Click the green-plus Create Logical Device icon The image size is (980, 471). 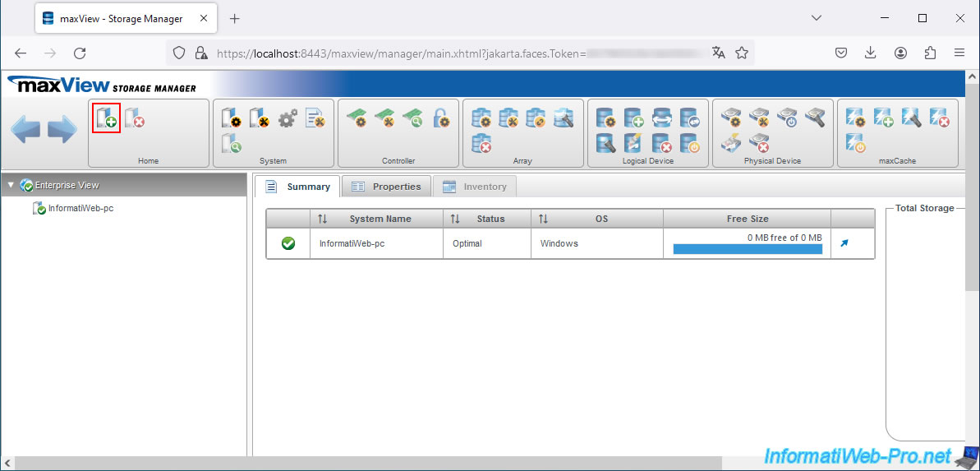633,118
